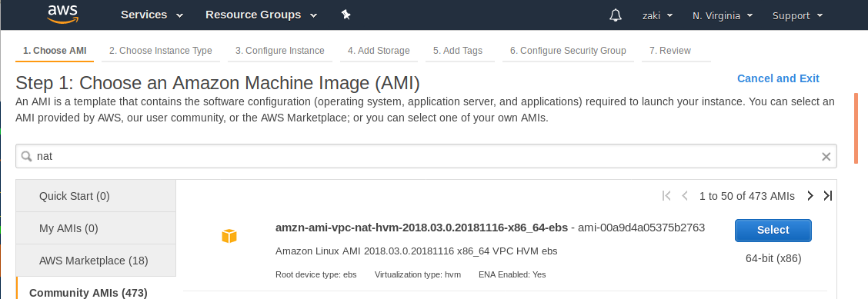Open the notifications bell icon

(x=616, y=15)
